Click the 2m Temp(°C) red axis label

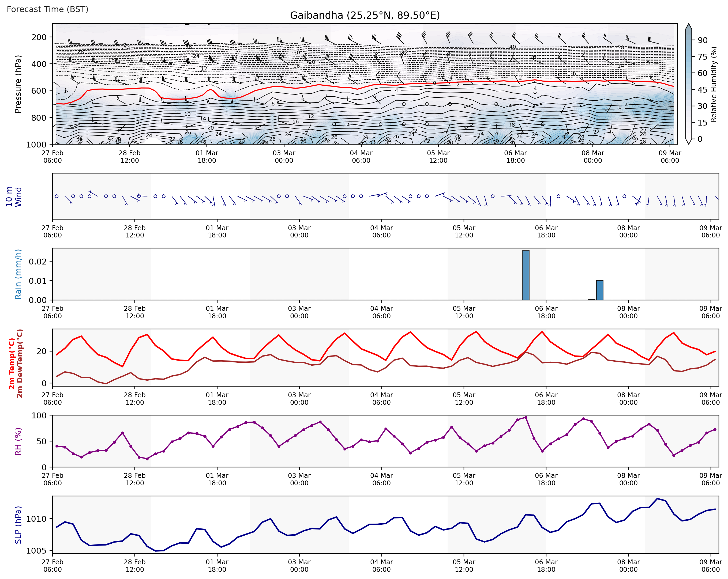point(12,364)
